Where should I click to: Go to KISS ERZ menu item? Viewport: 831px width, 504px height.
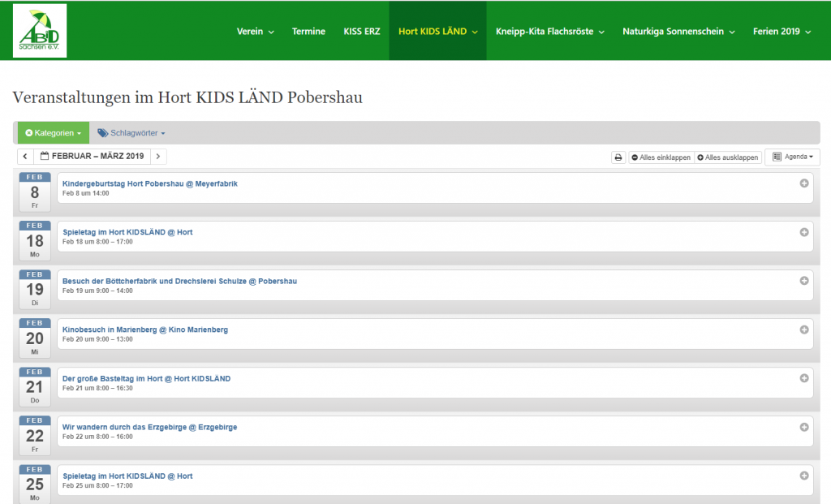(361, 32)
